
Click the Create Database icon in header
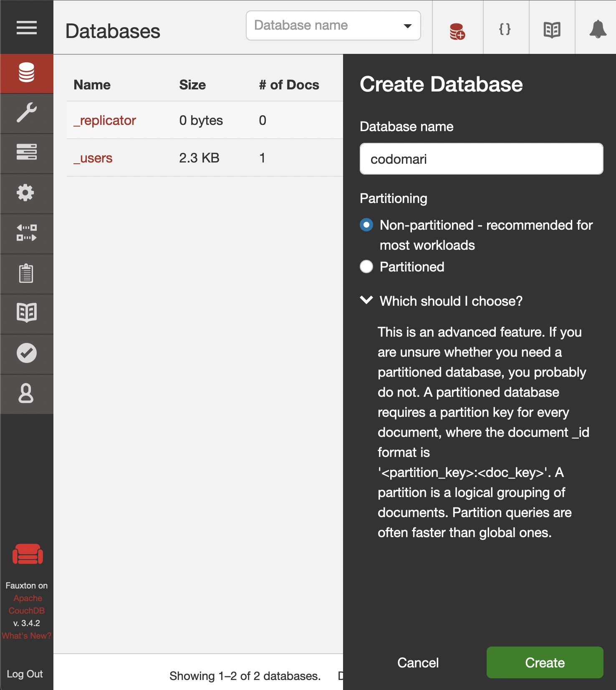[x=457, y=31]
